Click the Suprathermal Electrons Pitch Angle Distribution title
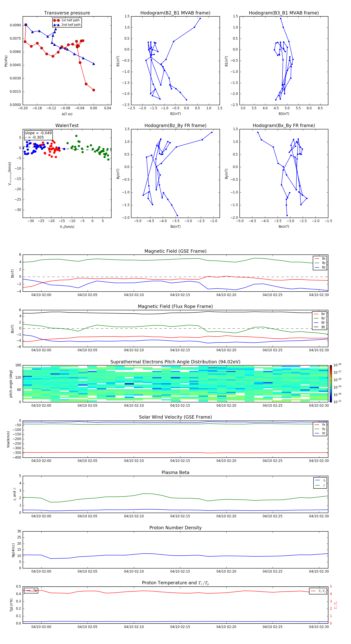Viewport: 351px width, 644px height. pyautogui.click(x=175, y=362)
